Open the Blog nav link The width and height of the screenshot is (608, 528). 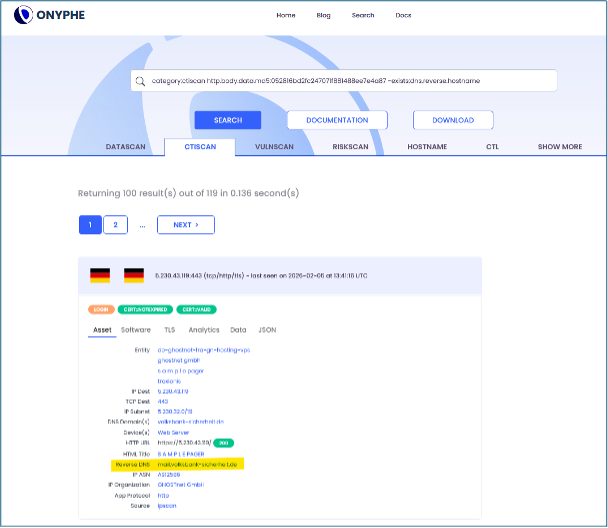click(323, 15)
